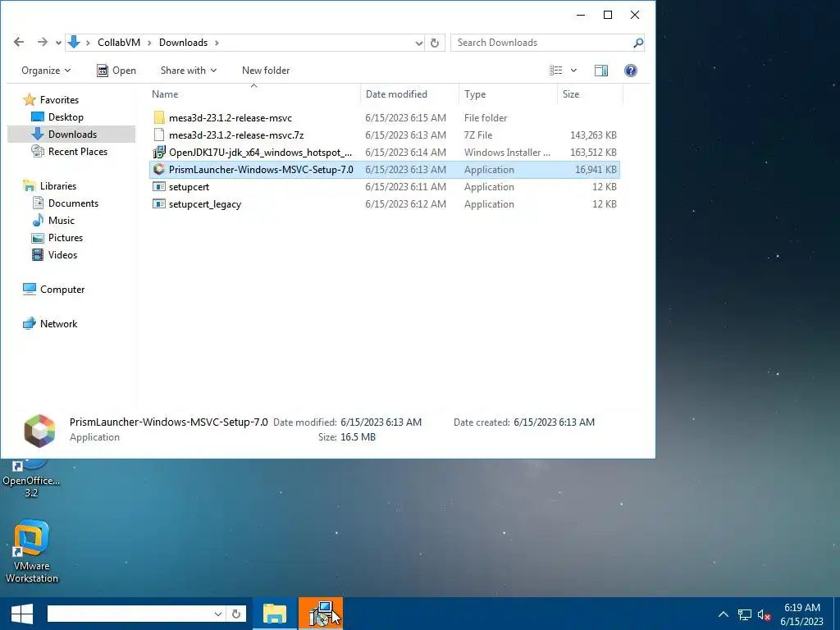
Task: Expand the chevron after Downloads breadcrumb
Action: [x=217, y=43]
